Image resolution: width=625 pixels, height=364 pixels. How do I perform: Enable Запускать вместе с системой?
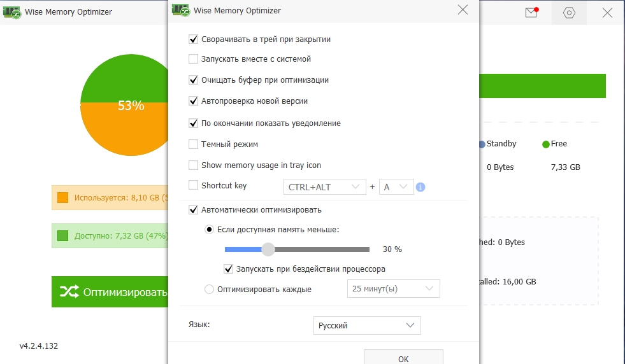click(x=193, y=59)
